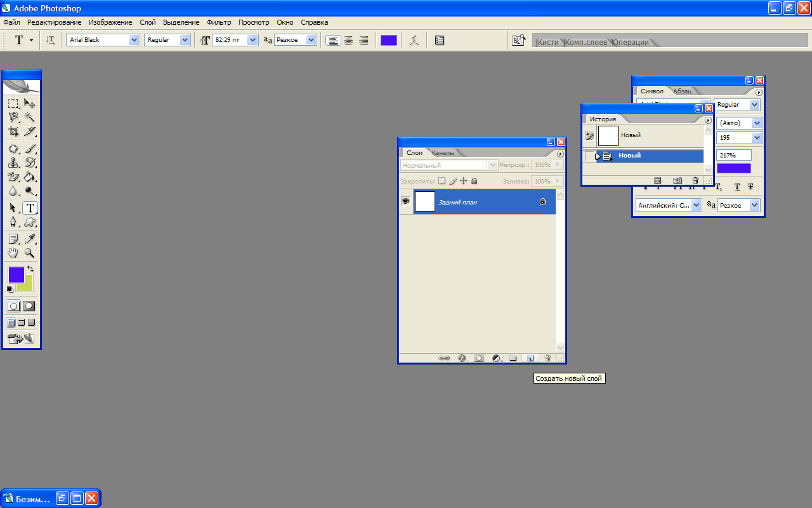This screenshot has height=508, width=812.
Task: Enable Standard Screen Mode
Action: tap(11, 323)
